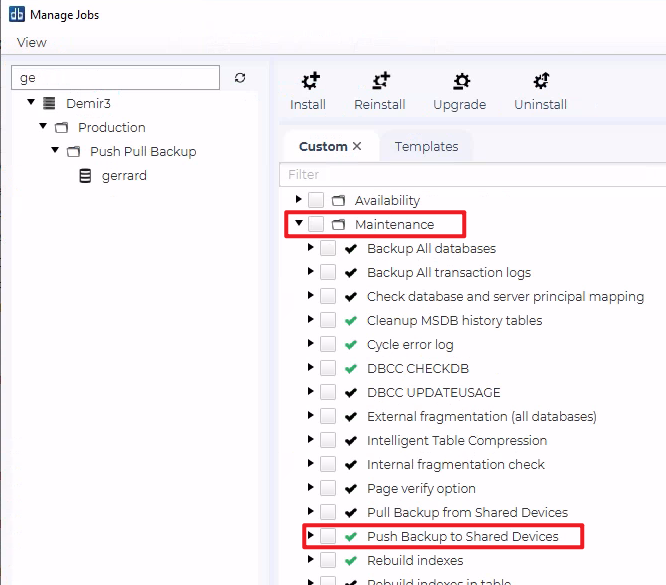
Task: Enable the DBCC CHECKDB checkbox
Action: (328, 368)
